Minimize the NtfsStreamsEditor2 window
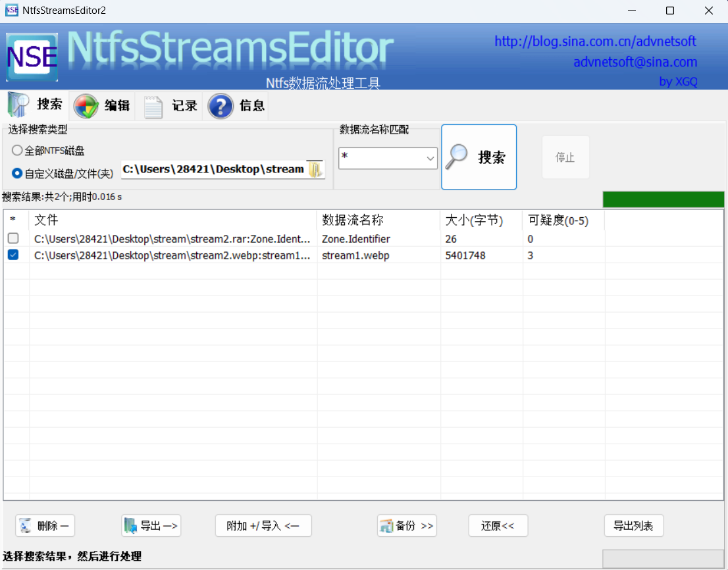The width and height of the screenshot is (728, 570). point(632,11)
